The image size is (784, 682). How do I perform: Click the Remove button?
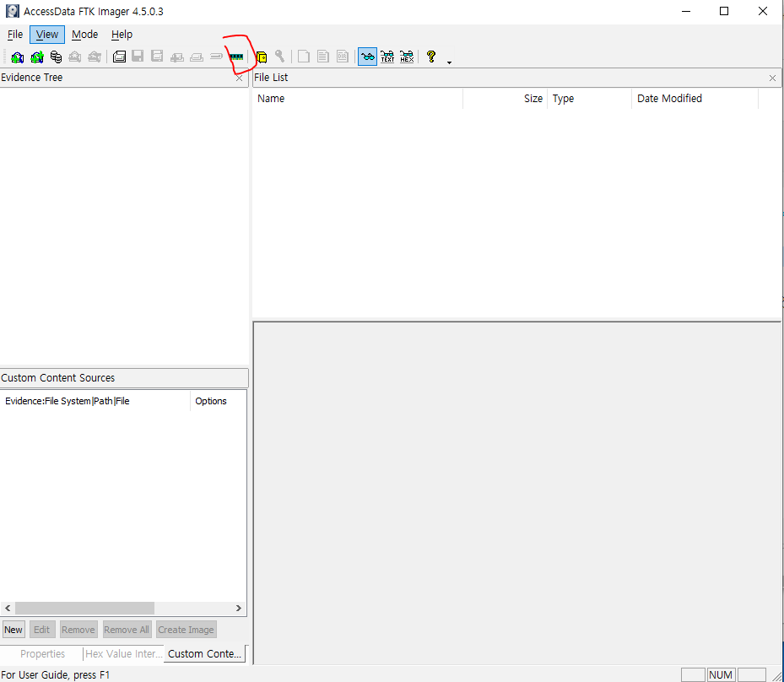click(78, 630)
